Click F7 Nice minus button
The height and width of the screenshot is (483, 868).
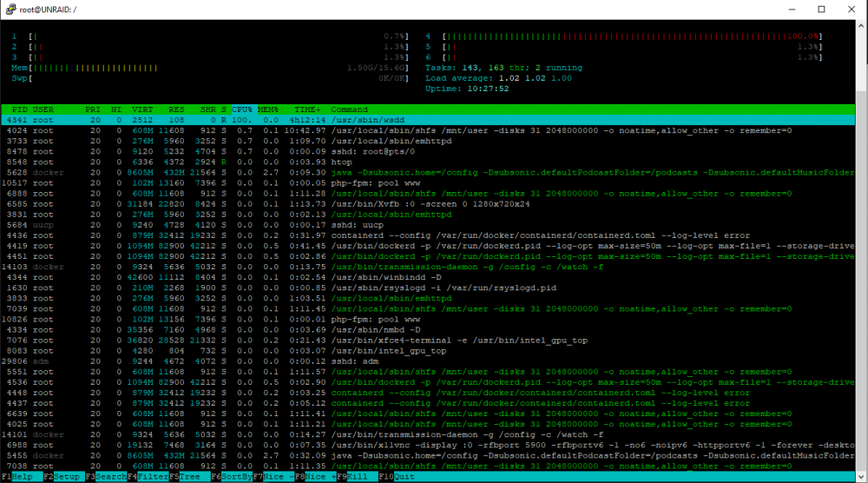[x=273, y=476]
